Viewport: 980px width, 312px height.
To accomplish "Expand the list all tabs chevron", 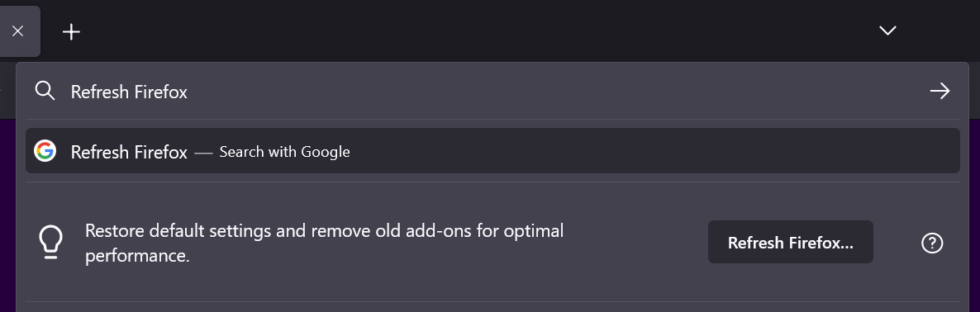I will (x=887, y=31).
